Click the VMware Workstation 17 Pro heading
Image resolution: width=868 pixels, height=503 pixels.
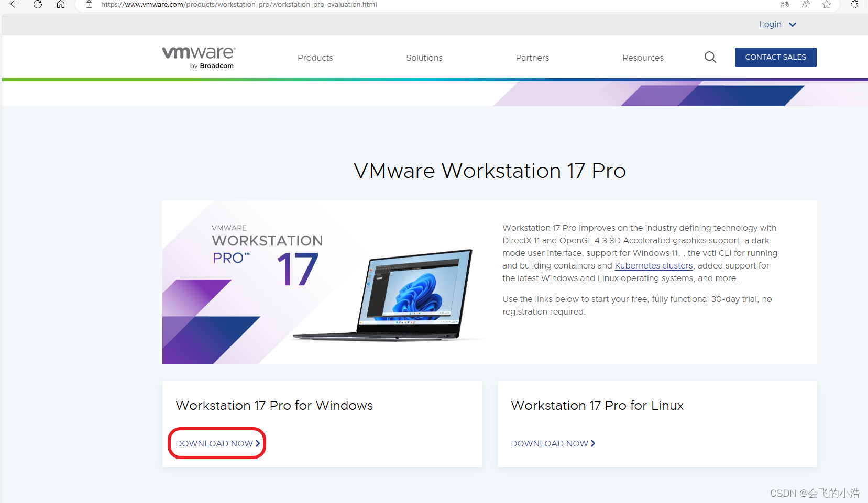click(x=490, y=171)
